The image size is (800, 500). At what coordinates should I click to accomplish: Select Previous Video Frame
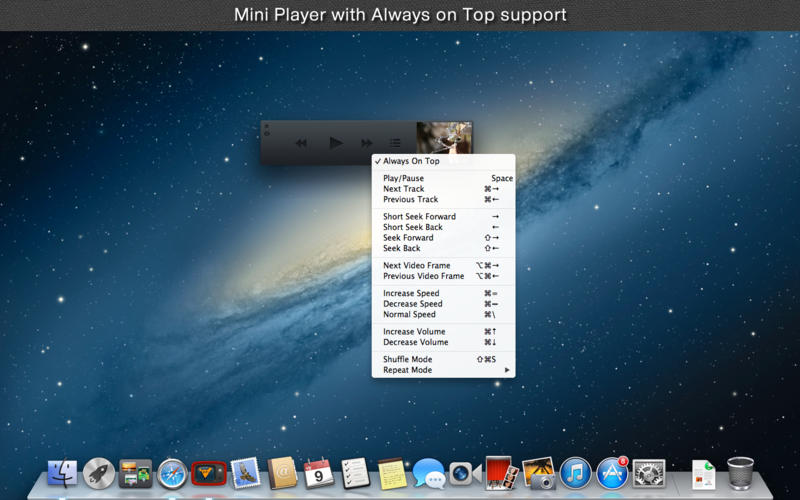click(x=443, y=276)
